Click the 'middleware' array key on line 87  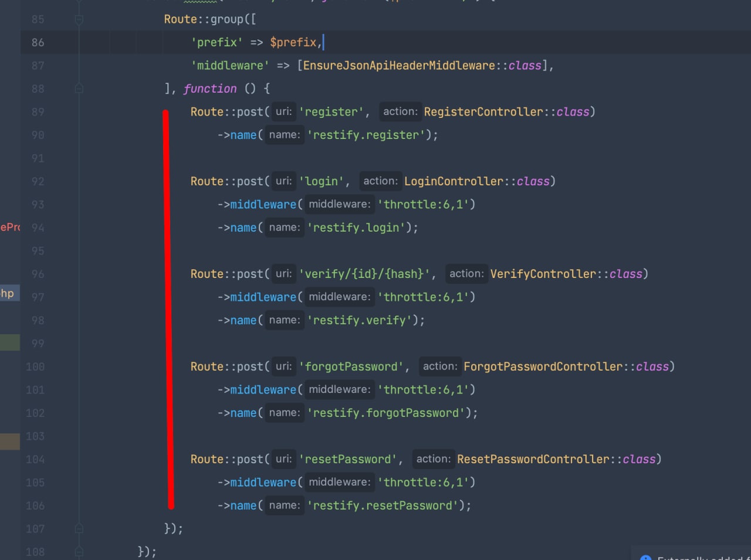(x=230, y=66)
